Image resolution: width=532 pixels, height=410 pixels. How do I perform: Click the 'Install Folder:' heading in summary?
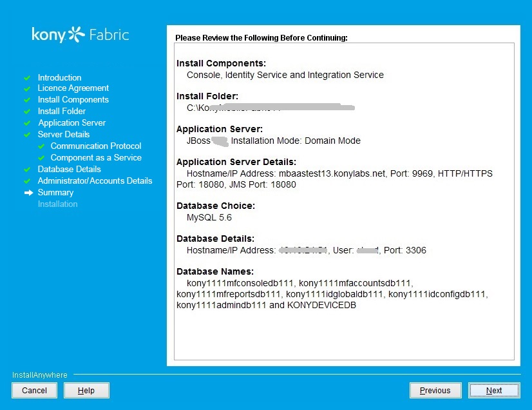pyautogui.click(x=207, y=96)
